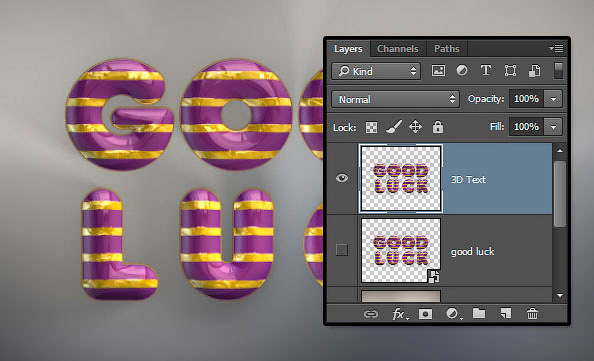Create a new group folder
This screenshot has height=361, width=594.
[x=479, y=313]
